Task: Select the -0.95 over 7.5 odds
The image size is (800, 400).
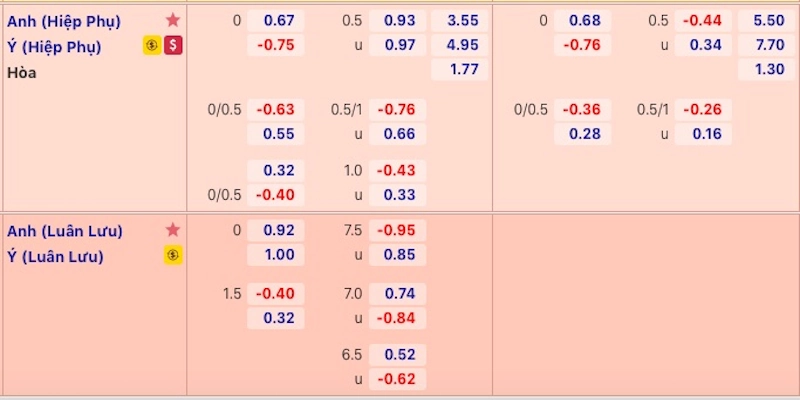Action: click(x=398, y=230)
